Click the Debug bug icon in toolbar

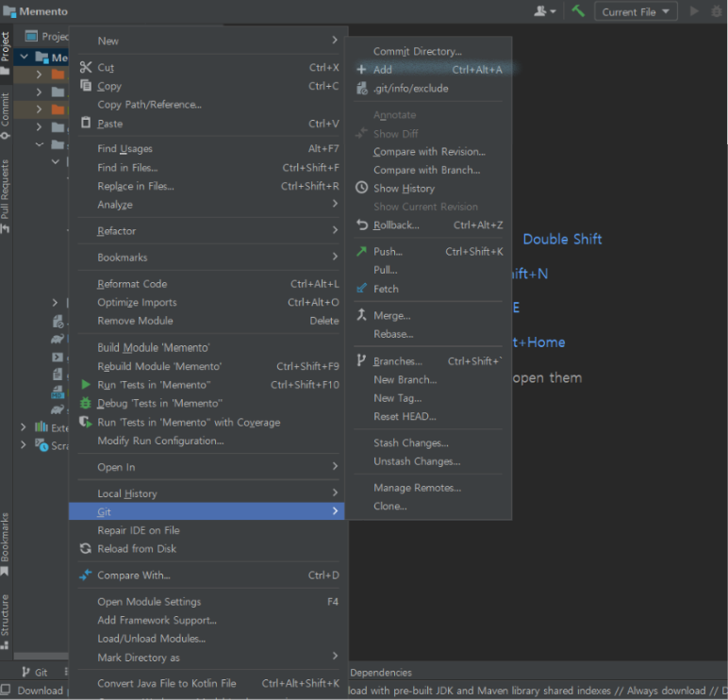coord(717,11)
